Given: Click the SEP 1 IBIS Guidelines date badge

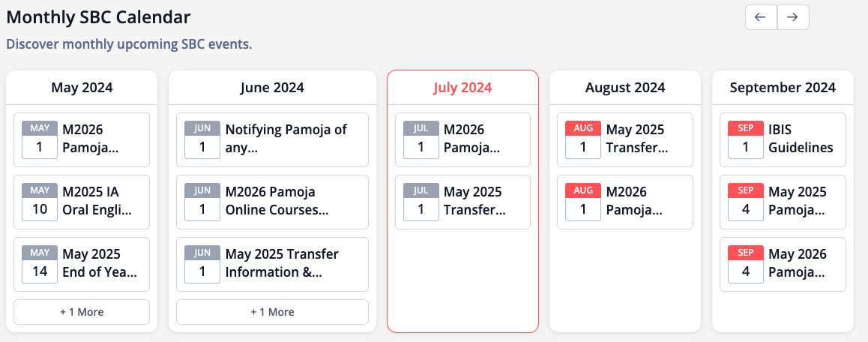Looking at the screenshot, I should (746, 139).
